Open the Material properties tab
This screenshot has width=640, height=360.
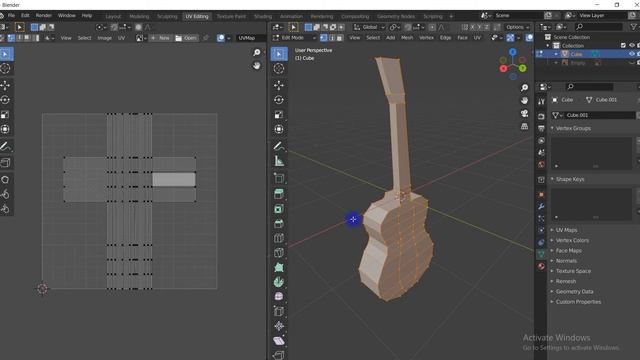tap(541, 266)
